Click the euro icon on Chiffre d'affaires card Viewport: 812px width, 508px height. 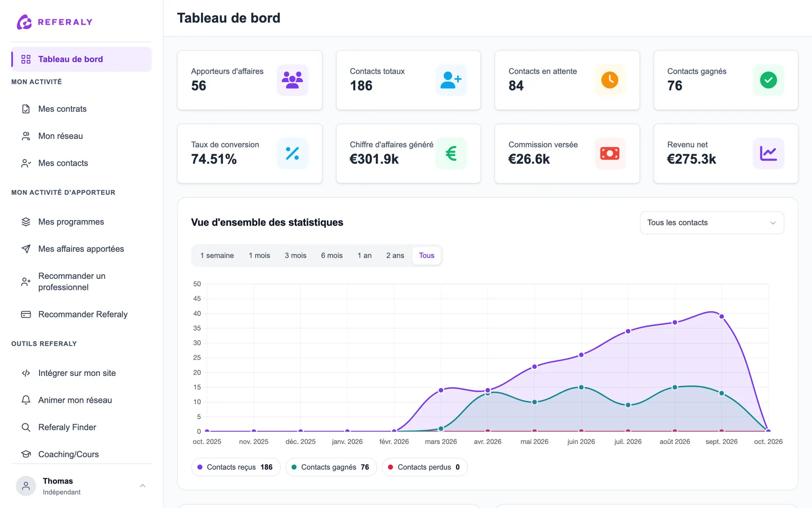(451, 153)
